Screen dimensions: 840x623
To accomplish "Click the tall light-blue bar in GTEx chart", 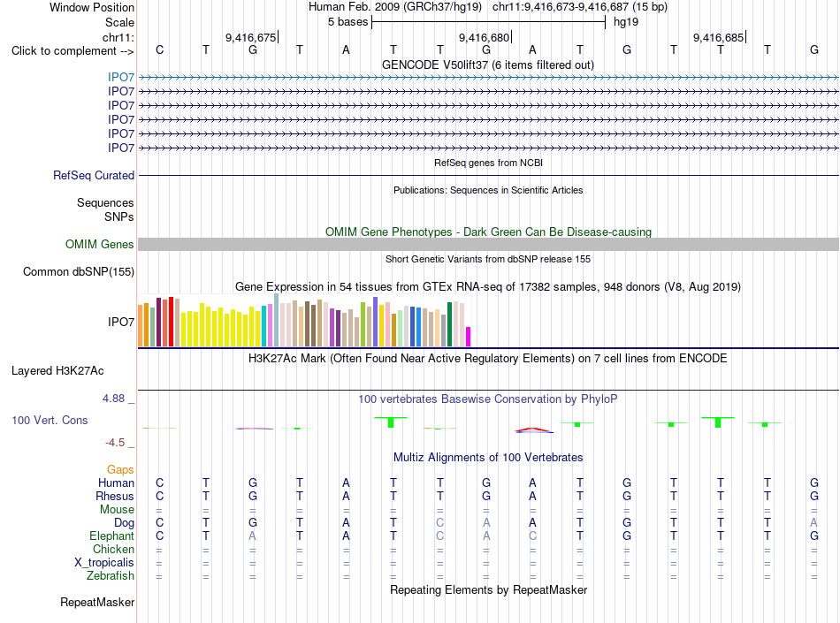I will (277, 320).
